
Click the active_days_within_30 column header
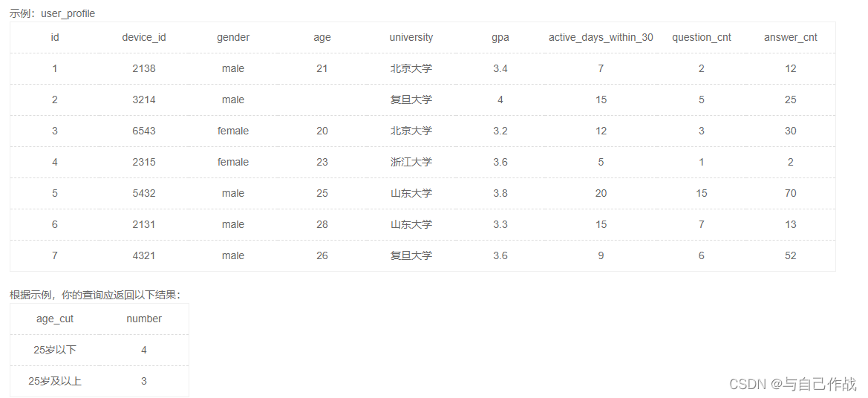601,37
